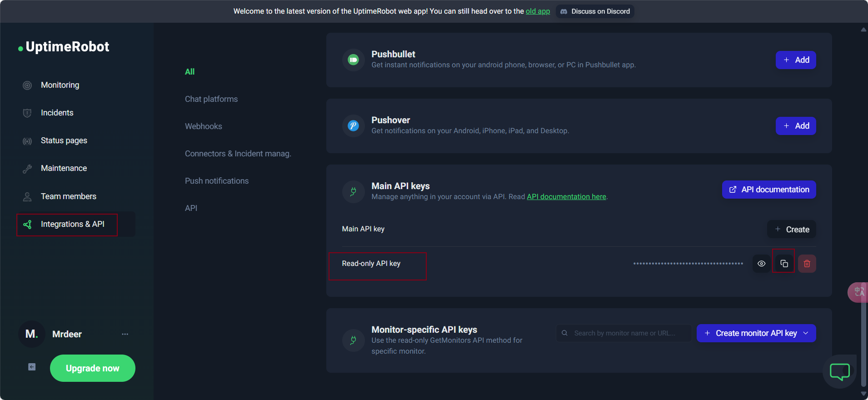Filter by Chat platforms
The image size is (868, 400).
click(211, 99)
